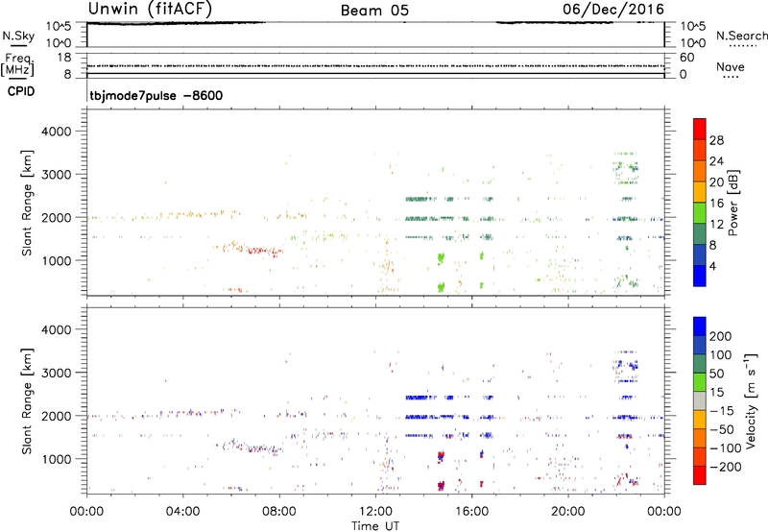This screenshot has height=532, width=768.
Task: Select the 'tbjmode7pulse -8600' mode text
Action: click(156, 95)
